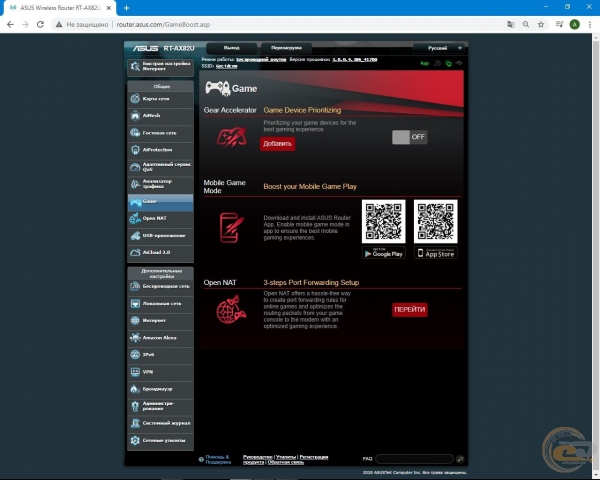The width and height of the screenshot is (600, 480).
Task: Click the Google Play badge
Action: 383,253
